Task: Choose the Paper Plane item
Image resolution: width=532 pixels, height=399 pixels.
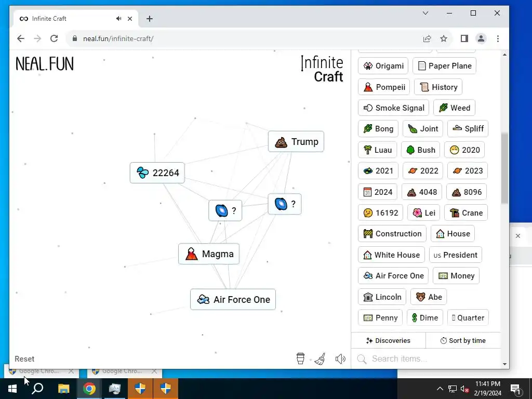Action: click(445, 66)
